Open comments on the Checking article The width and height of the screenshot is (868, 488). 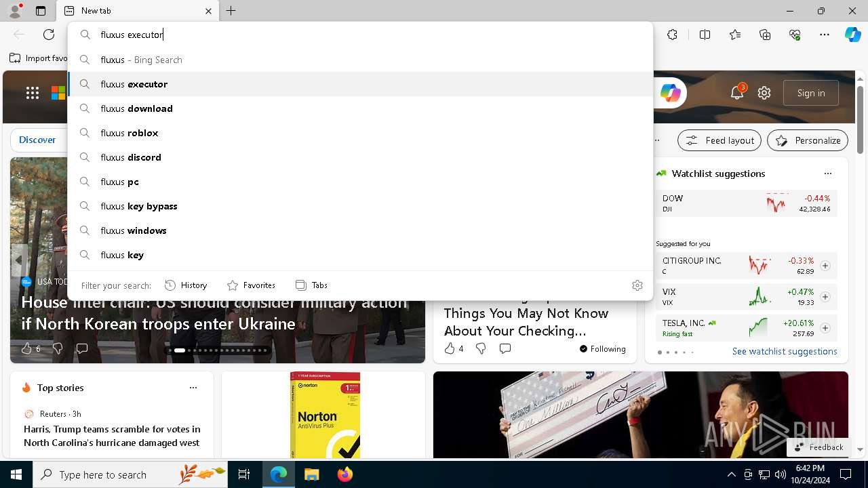505,348
